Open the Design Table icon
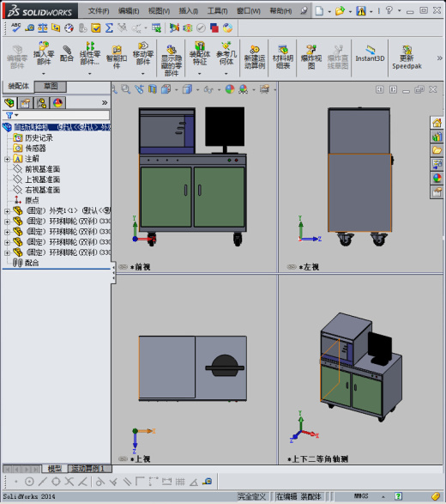Screen dimensions: 446x504 pyautogui.click(x=156, y=28)
